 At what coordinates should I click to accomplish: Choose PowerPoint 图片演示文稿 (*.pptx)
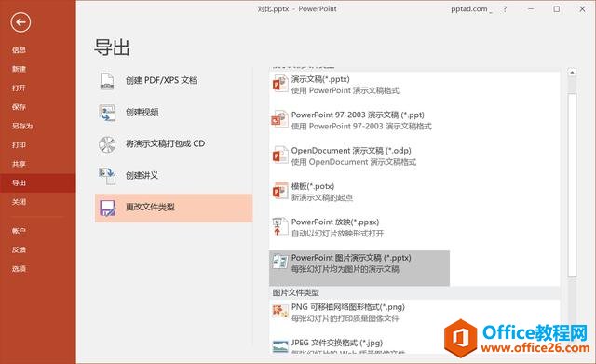[x=359, y=268]
